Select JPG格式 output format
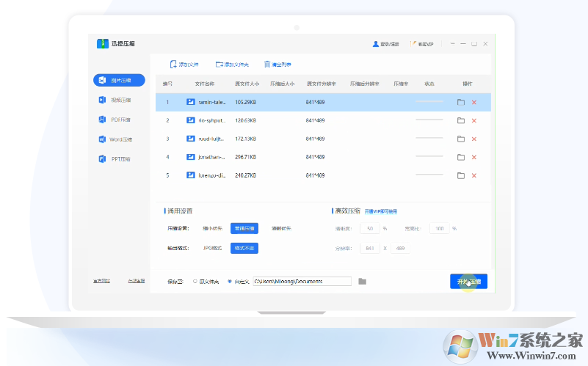 pyautogui.click(x=212, y=248)
